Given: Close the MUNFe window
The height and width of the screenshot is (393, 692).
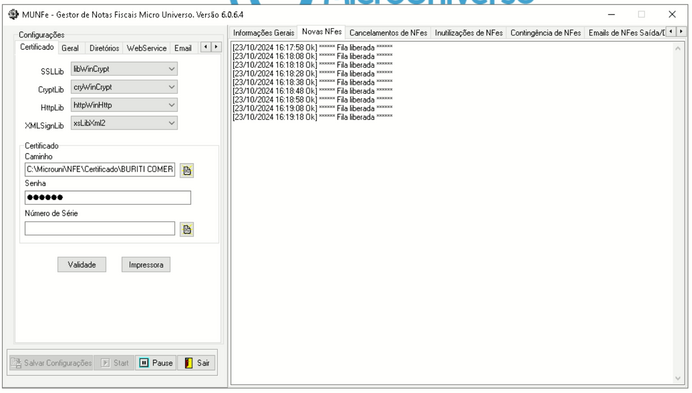Looking at the screenshot, I should click(672, 15).
